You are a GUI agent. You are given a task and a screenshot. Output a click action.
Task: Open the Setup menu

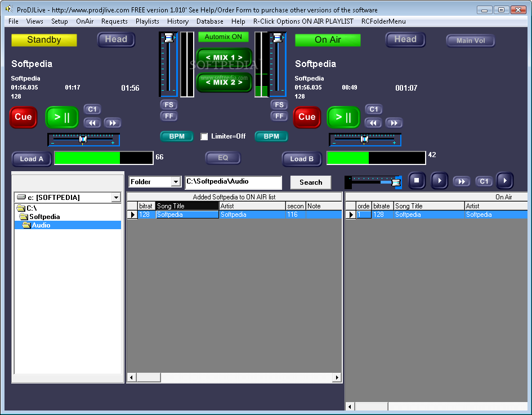pos(59,21)
